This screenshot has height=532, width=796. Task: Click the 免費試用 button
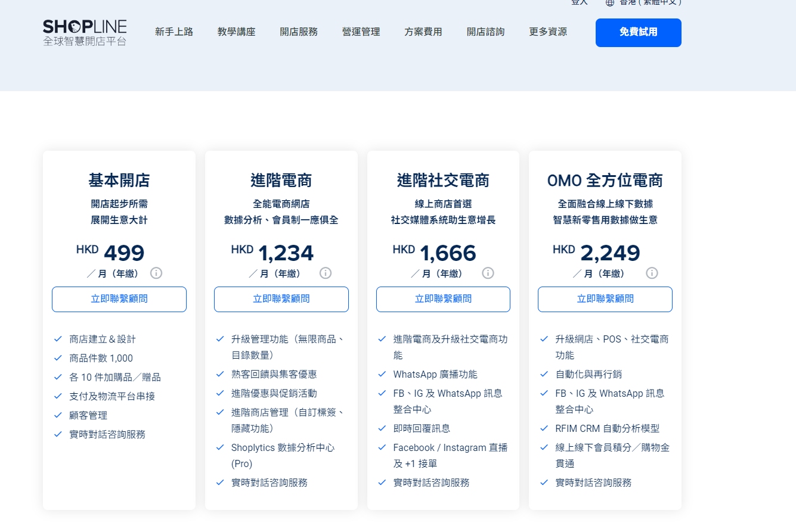point(638,33)
